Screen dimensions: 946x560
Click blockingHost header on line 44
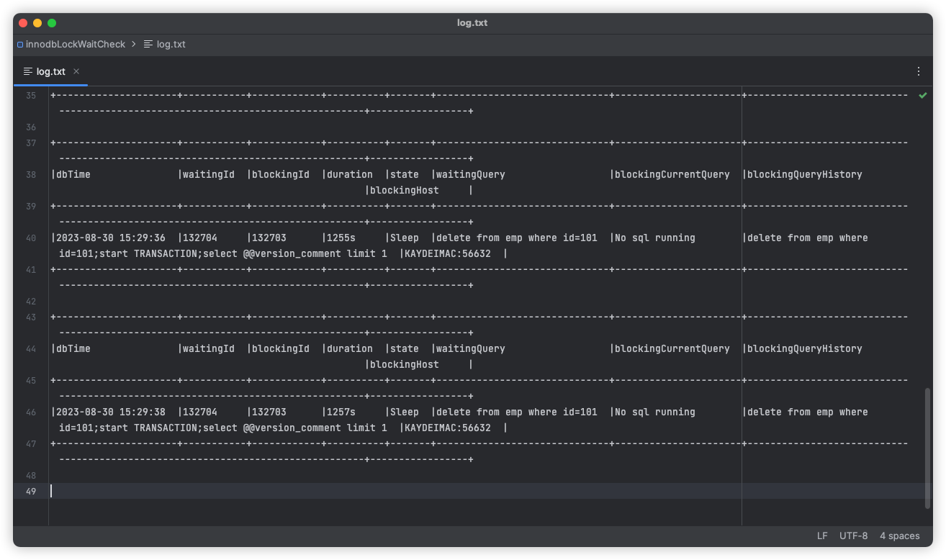click(405, 364)
